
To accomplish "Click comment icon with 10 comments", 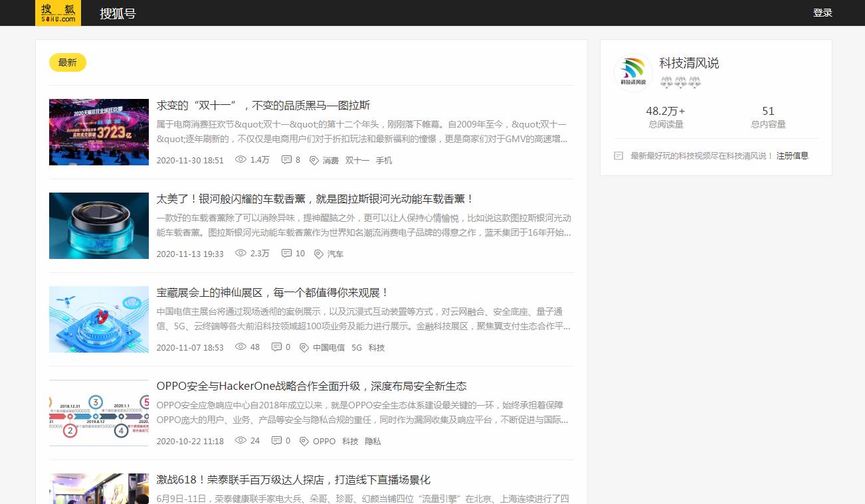I will 286,253.
